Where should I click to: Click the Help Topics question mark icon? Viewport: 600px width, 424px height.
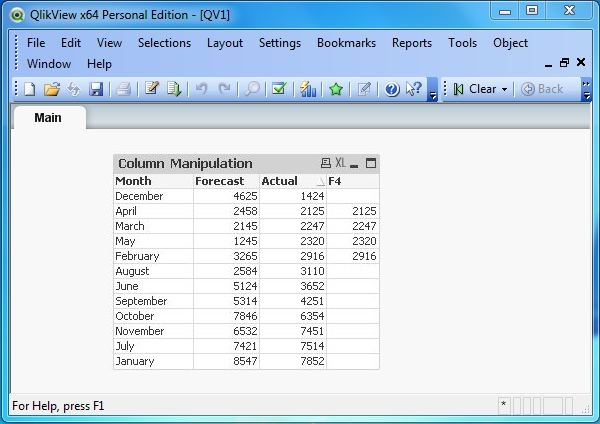[392, 90]
